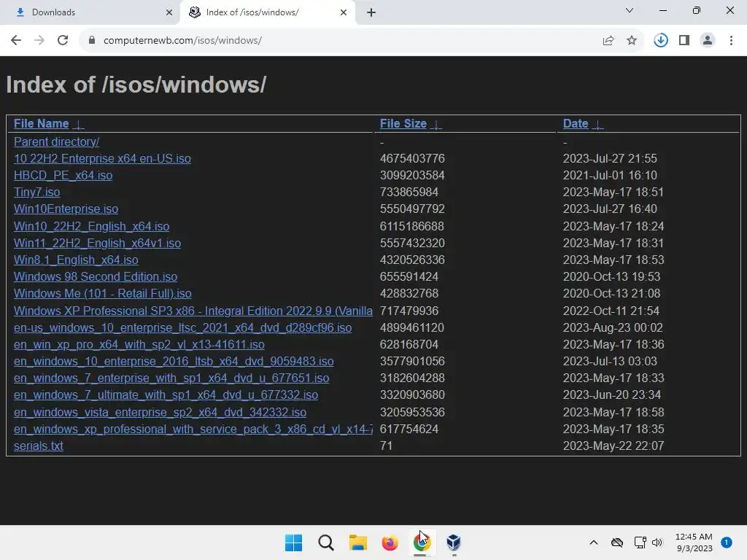Screen dimensions: 747x560
Task: Close the Downloads tab
Action: coord(169,12)
